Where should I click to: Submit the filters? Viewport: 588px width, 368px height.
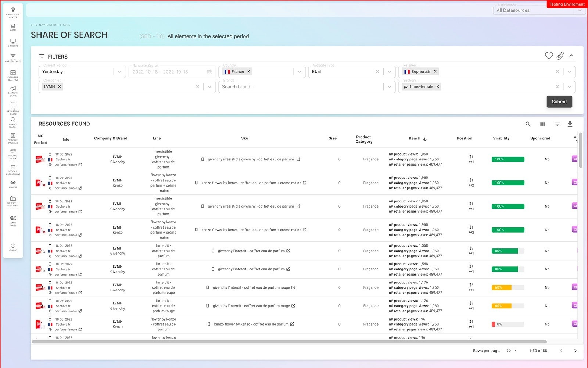coord(559,102)
